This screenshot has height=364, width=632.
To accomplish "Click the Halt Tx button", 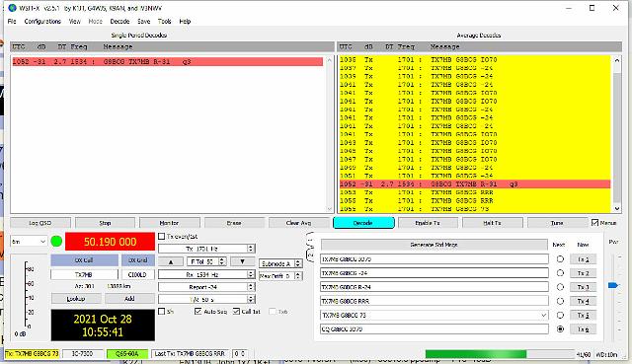I will coord(493,223).
